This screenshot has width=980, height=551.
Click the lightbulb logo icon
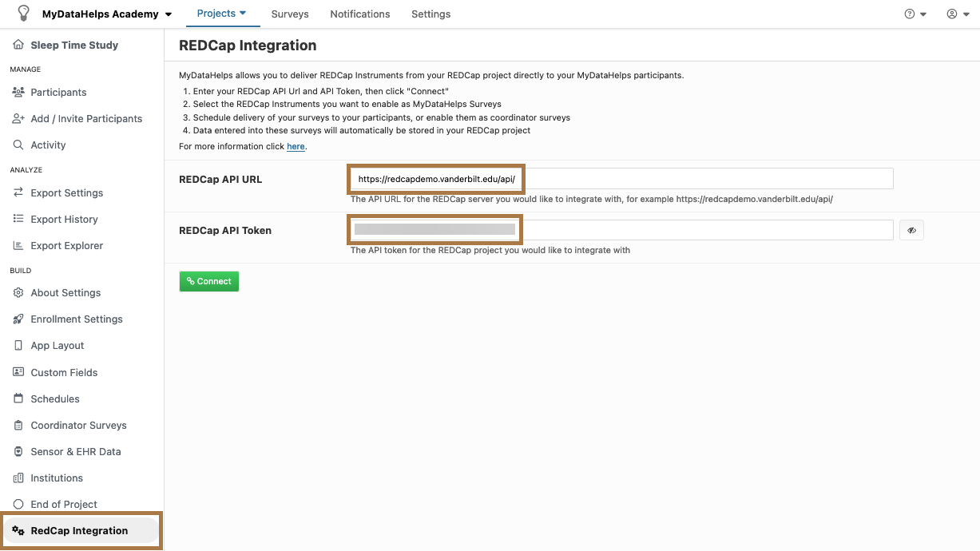pos(23,14)
